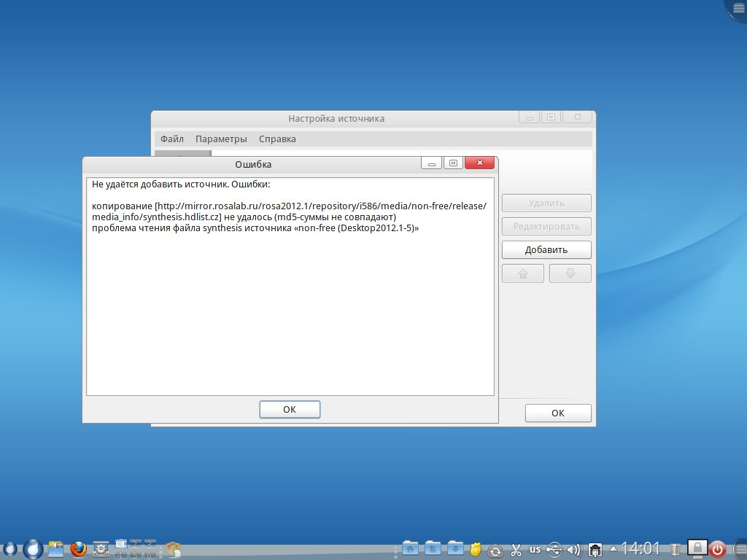Click the 14:01 clock in panel
747x560 pixels.
click(640, 549)
